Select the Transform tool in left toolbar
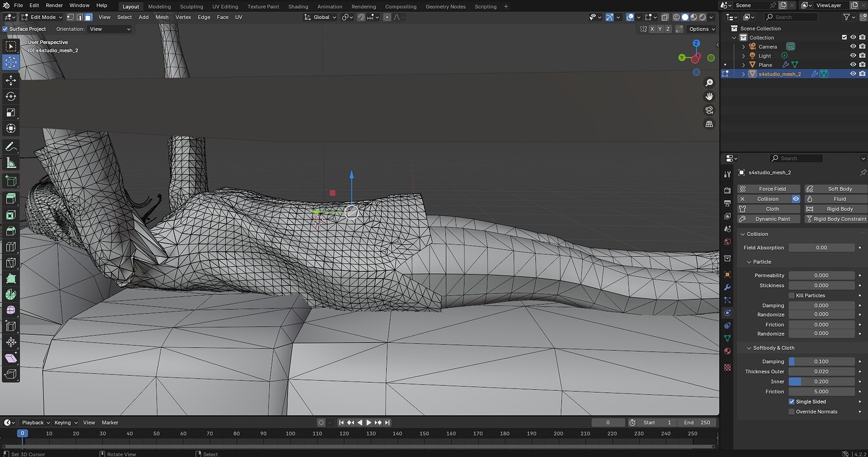Image resolution: width=868 pixels, height=457 pixels. tap(11, 128)
